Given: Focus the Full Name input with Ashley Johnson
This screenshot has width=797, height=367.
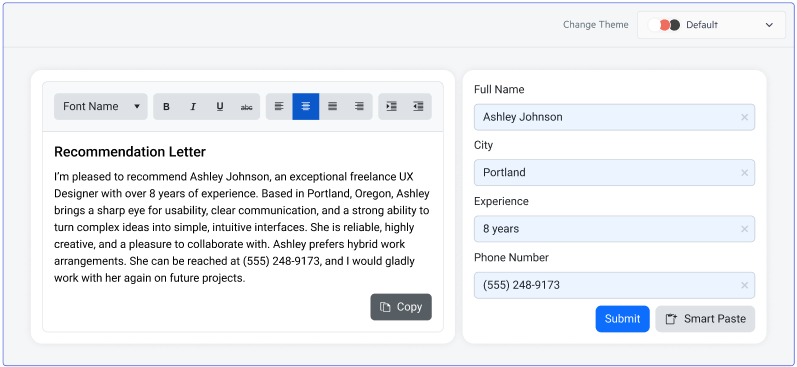Looking at the screenshot, I should (615, 117).
